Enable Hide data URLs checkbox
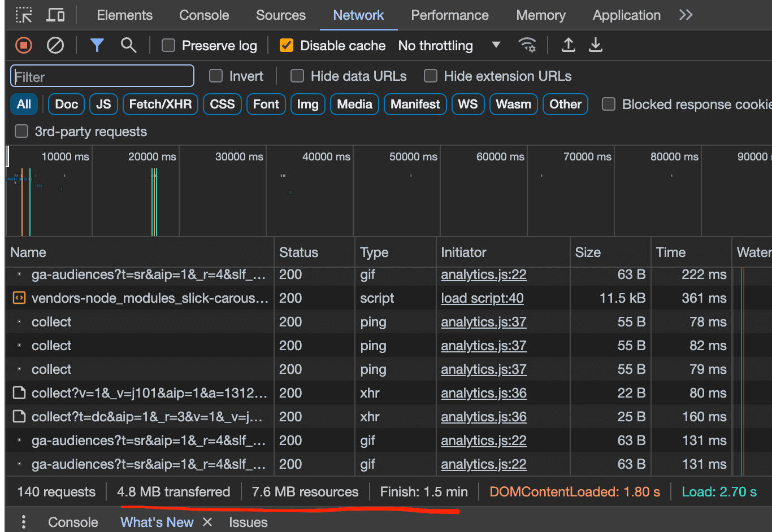This screenshot has width=772, height=532. point(297,76)
